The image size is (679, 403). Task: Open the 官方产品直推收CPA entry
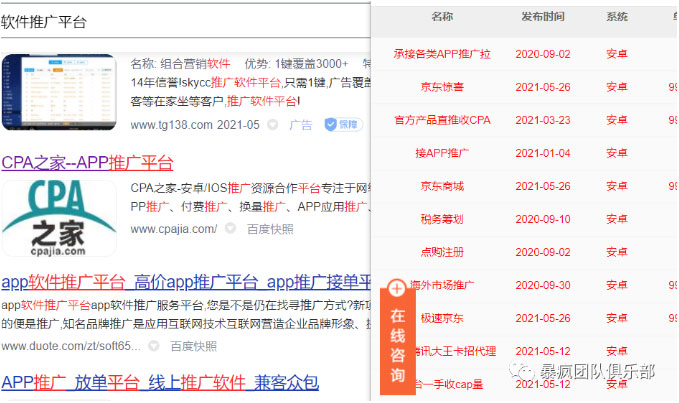442,120
